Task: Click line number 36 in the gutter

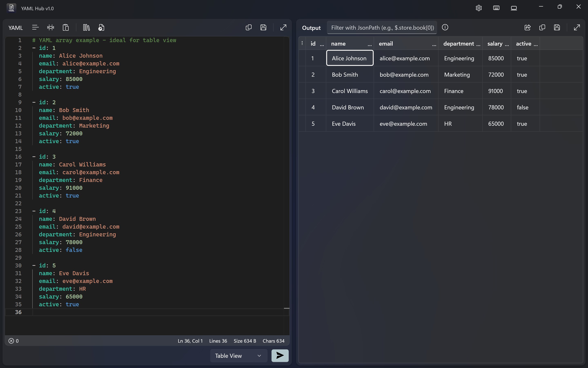Action: click(18, 312)
